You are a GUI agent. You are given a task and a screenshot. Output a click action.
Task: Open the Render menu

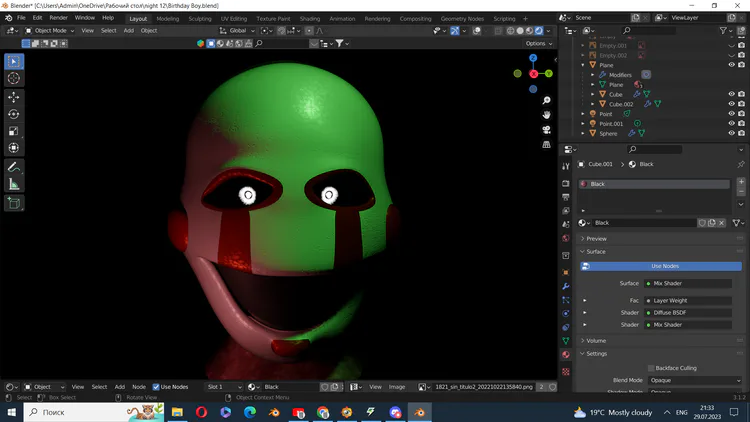tap(58, 18)
